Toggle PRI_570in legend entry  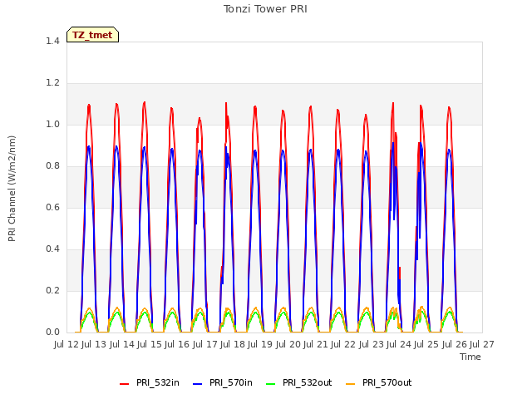(223, 383)
